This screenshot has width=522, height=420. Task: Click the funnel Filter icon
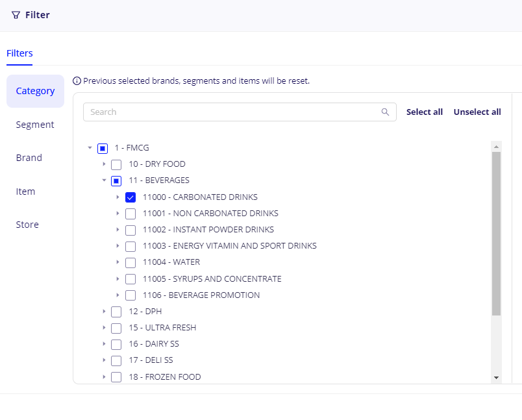[16, 15]
